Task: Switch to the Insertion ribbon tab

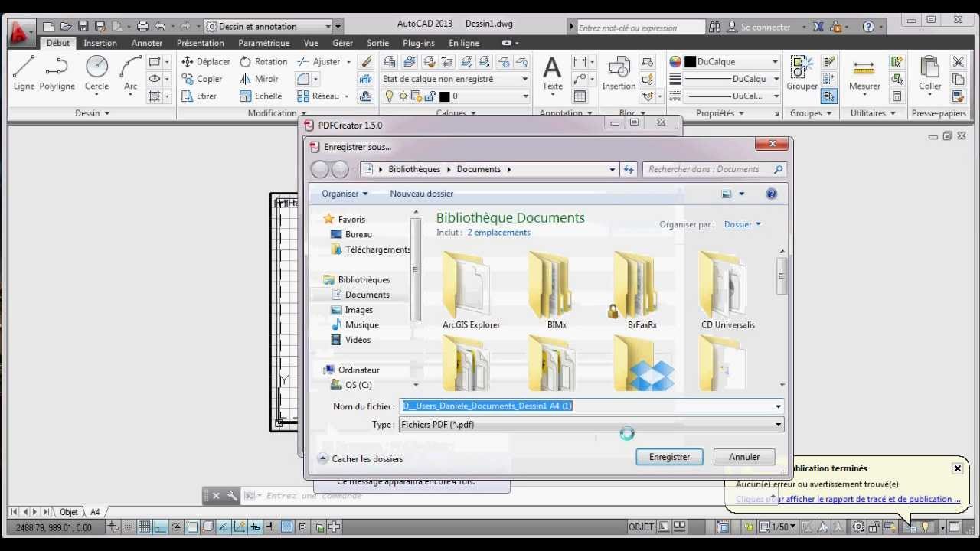Action: (100, 43)
